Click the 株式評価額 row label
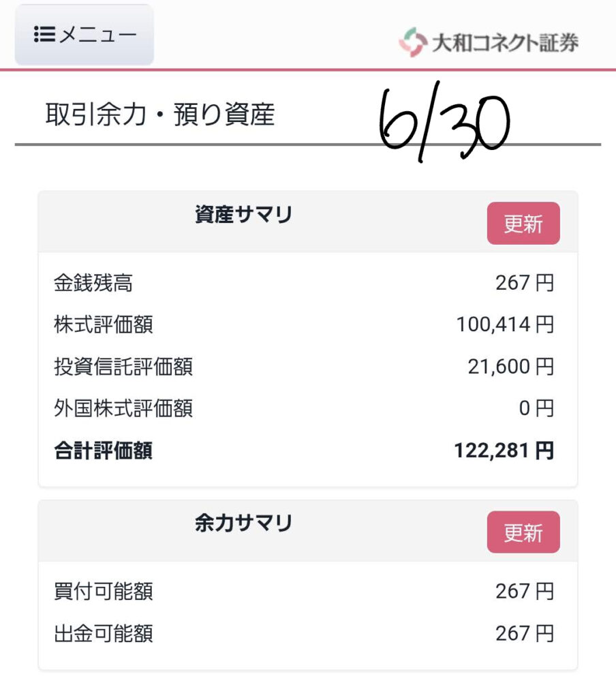616x698 pixels. (104, 324)
